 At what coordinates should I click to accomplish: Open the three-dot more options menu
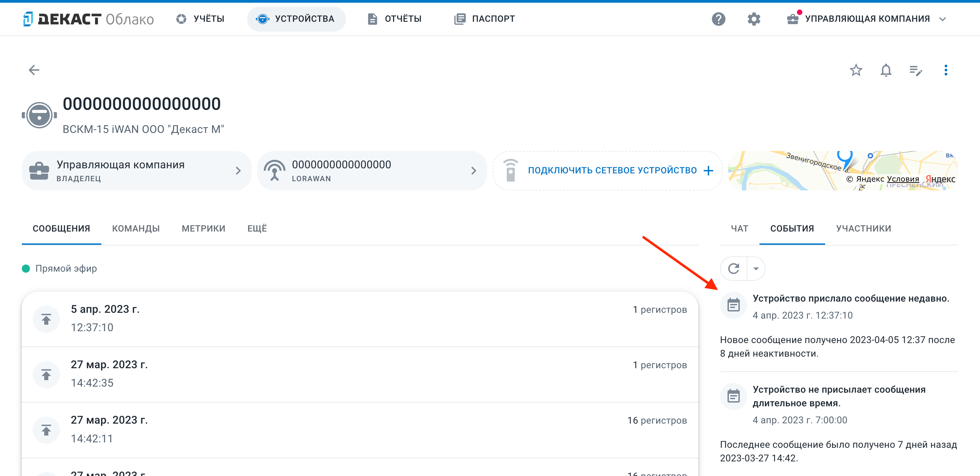point(945,70)
